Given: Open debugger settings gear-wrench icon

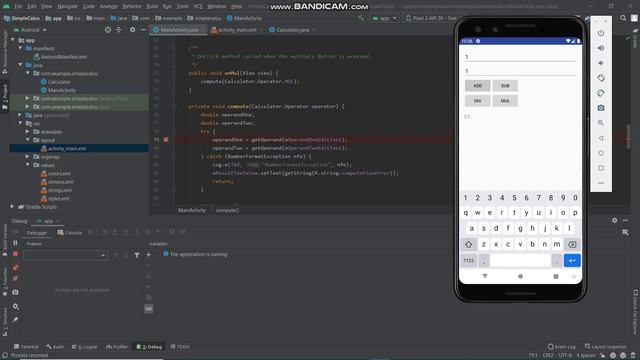Looking at the screenshot, I should pyautogui.click(x=15, y=306).
